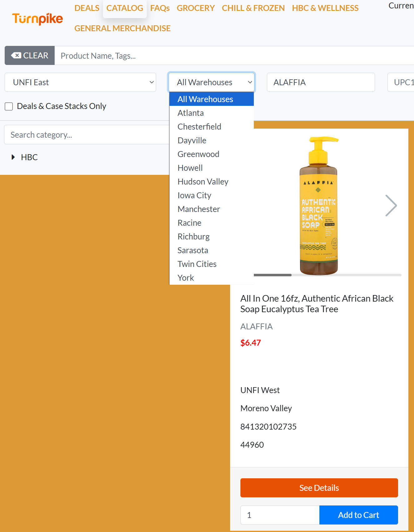Focus the Search category field
Image resolution: width=414 pixels, height=532 pixels.
pos(87,135)
